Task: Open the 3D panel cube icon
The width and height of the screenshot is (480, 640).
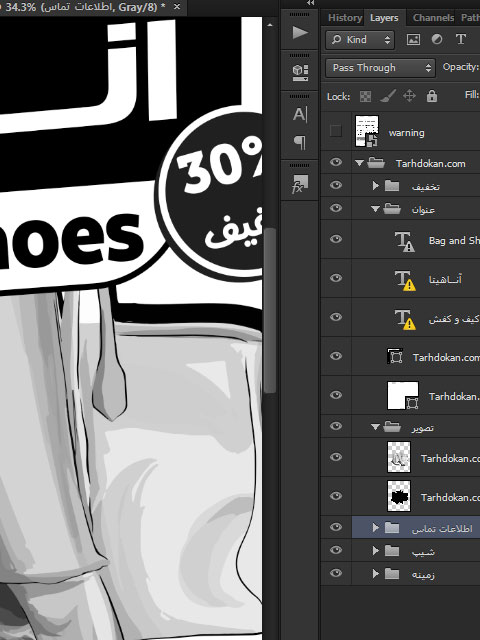Action: [300, 72]
